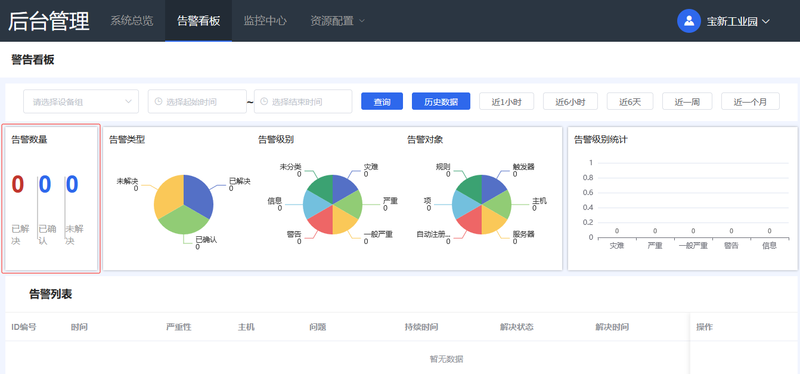Click blue 灾难 slice in 告警级别 pie
Image resolution: width=800 pixels, height=374 pixels.
point(342,187)
